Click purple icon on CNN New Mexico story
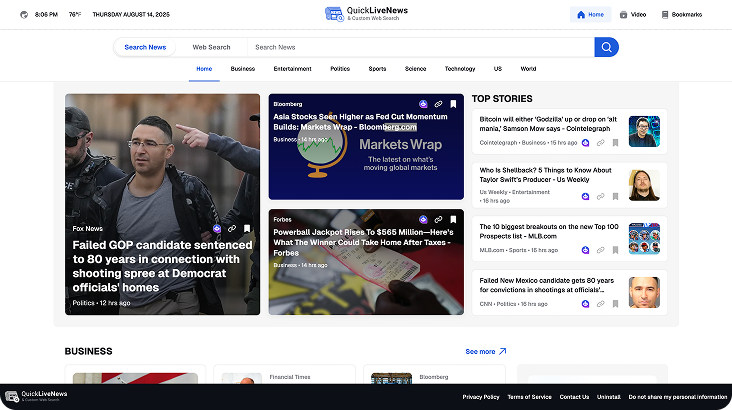This screenshot has width=732, height=410. pos(585,304)
